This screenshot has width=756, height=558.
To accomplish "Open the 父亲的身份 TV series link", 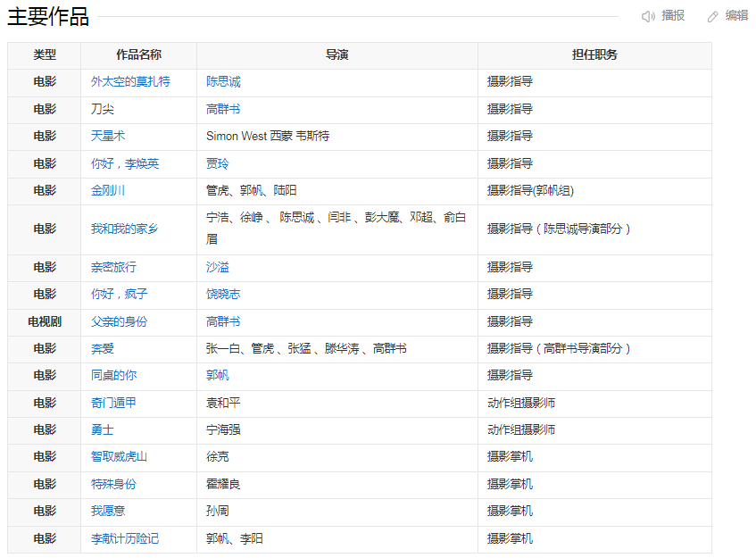I will pyautogui.click(x=120, y=321).
